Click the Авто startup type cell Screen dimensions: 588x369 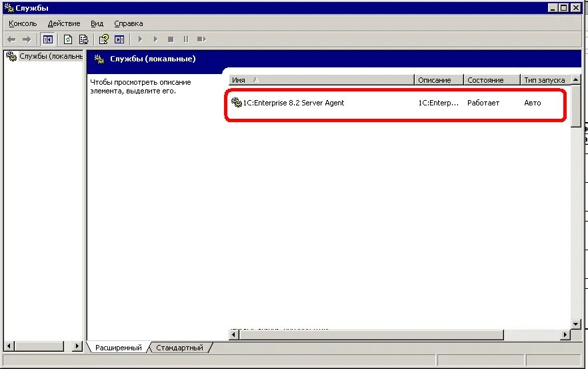tap(533, 103)
